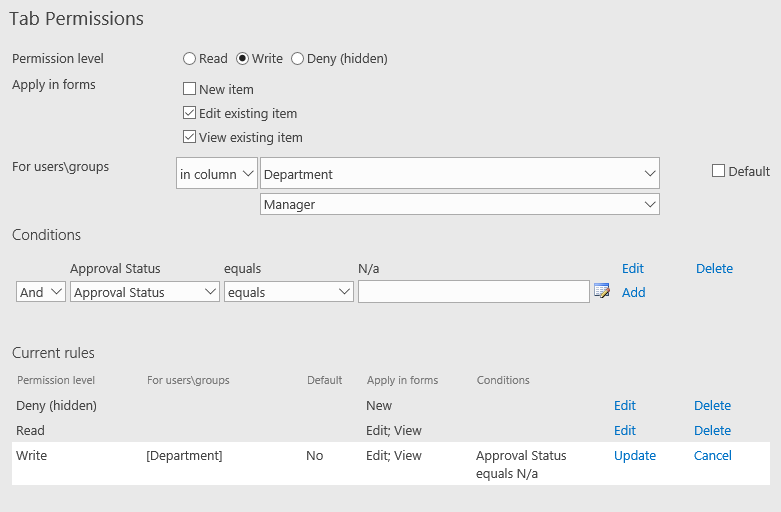Check the New item checkbox
The image size is (781, 512).
tap(189, 89)
